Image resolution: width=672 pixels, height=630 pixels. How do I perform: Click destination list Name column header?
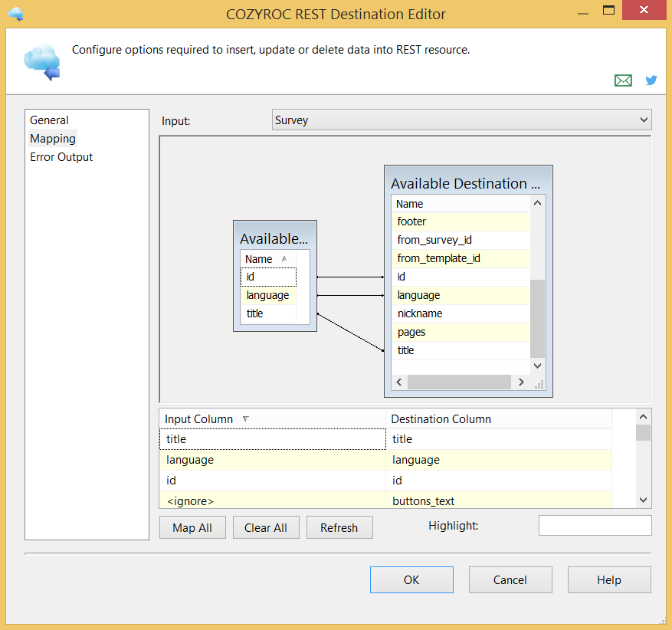pos(461,204)
